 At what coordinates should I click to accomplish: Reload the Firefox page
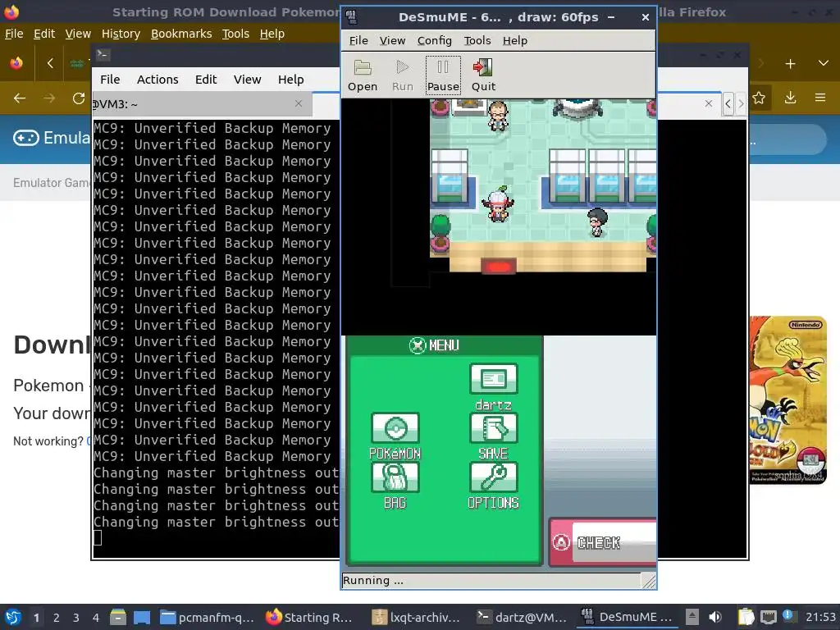[79, 98]
